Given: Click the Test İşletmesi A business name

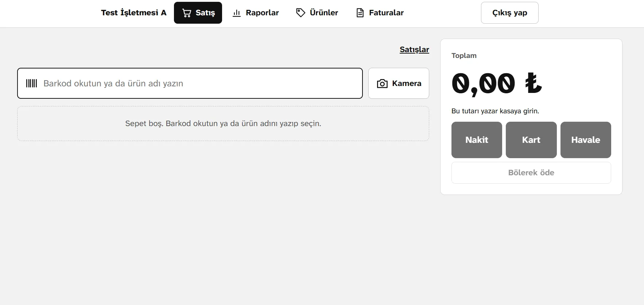Looking at the screenshot, I should pos(134,13).
